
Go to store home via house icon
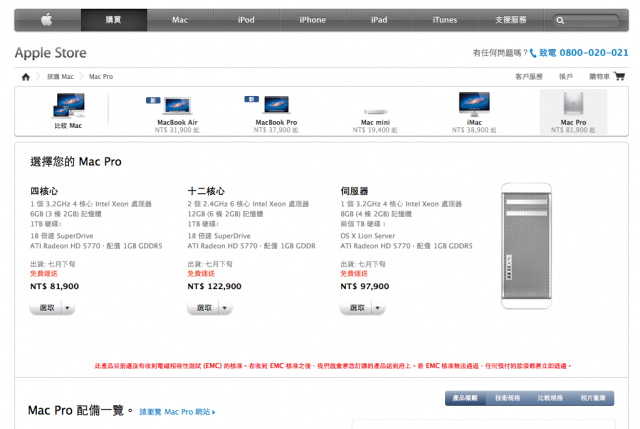click(x=26, y=77)
